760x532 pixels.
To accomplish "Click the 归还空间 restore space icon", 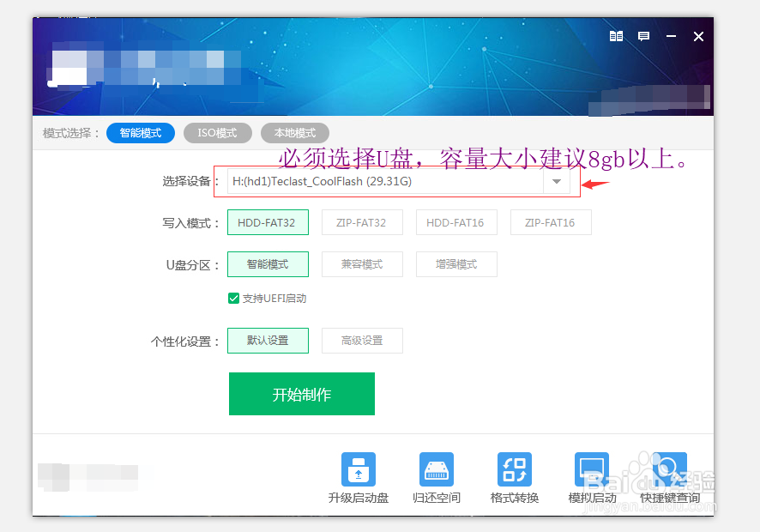I will tap(437, 469).
